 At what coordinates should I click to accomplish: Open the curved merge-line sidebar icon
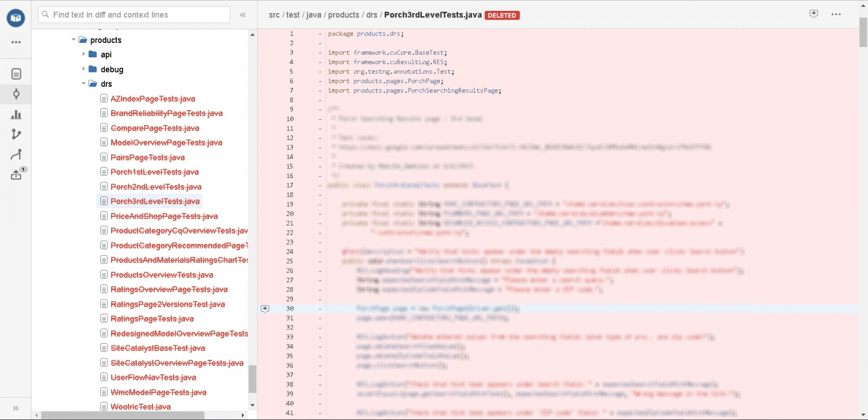(16, 154)
